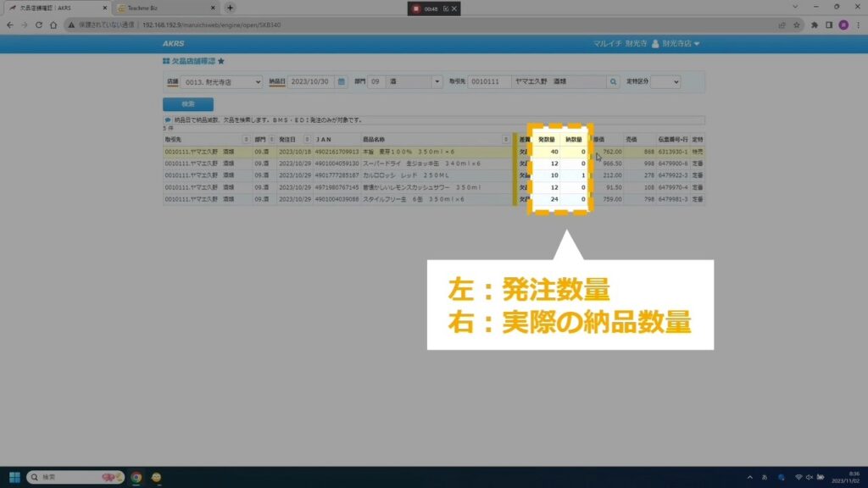Open a new browser tab

pos(230,8)
